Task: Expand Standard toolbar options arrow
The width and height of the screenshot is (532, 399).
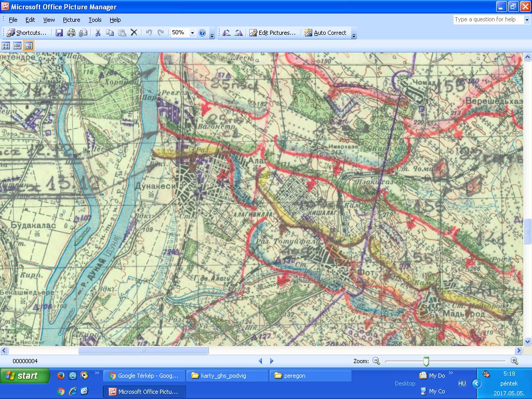Action: click(x=212, y=35)
